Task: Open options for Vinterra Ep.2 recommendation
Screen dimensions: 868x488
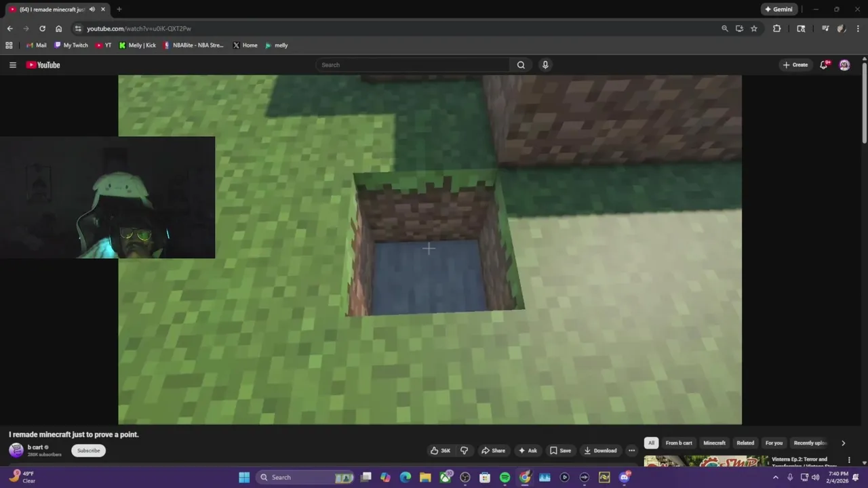Action: pyautogui.click(x=849, y=460)
